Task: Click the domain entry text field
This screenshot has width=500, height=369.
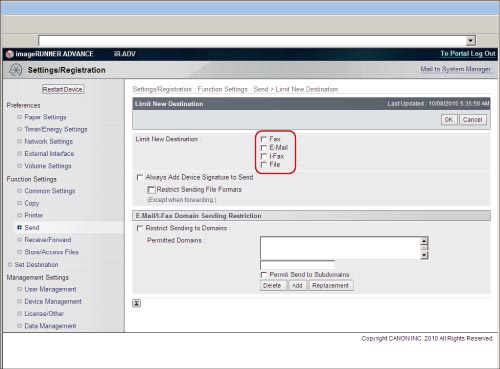Action: click(x=297, y=265)
